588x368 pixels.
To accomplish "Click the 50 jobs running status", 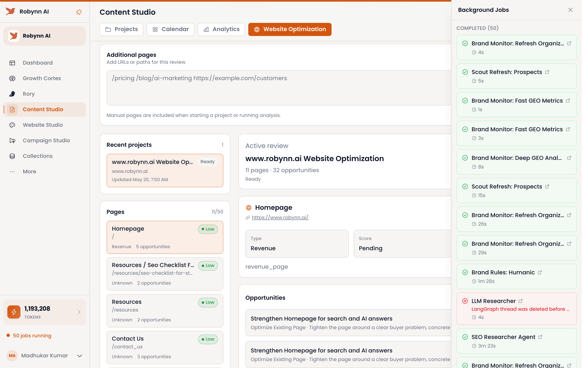I will tap(32, 335).
